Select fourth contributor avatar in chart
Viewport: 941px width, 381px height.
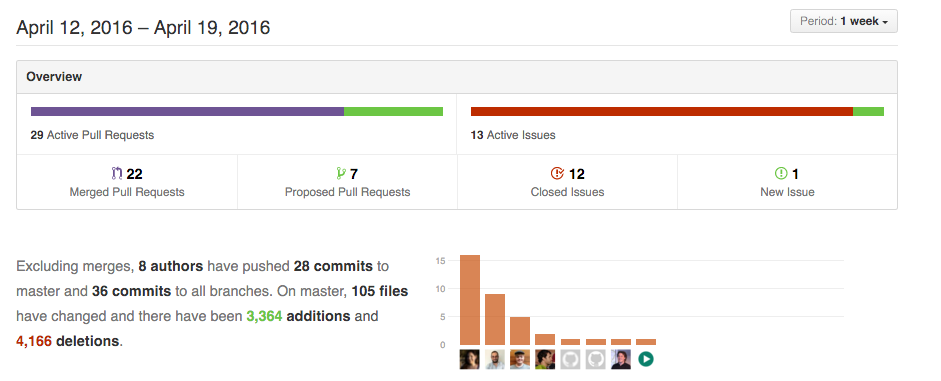click(x=545, y=359)
